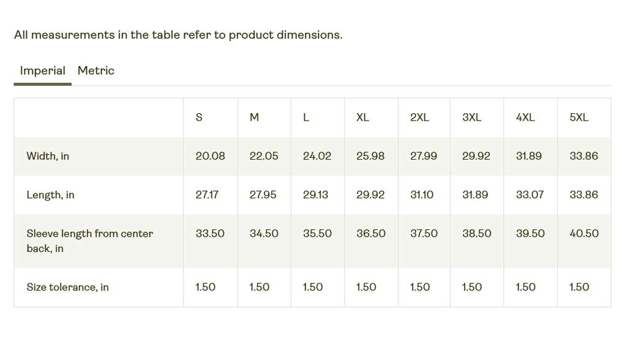Click the 20.08 width value for S
Image resolution: width=627 pixels, height=364 pixels.
[210, 156]
